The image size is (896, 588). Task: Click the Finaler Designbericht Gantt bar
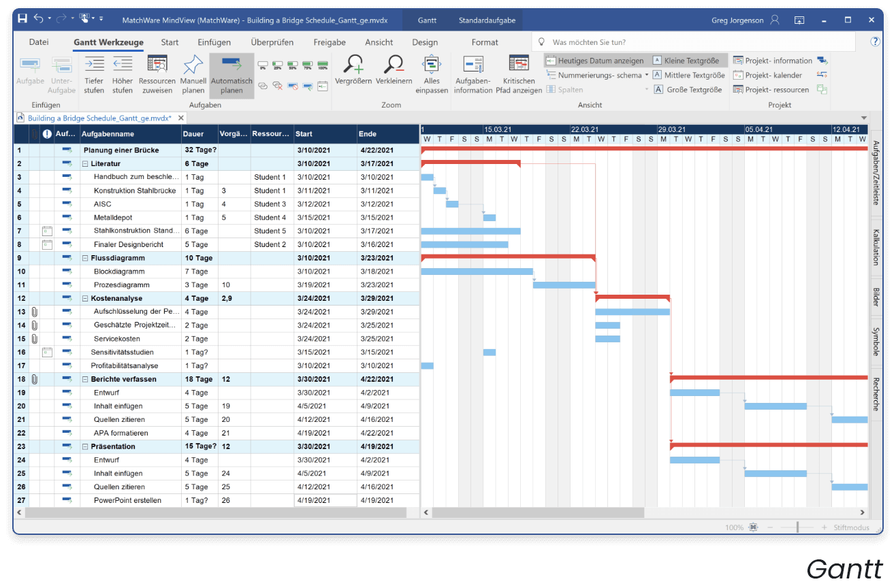[x=464, y=244]
